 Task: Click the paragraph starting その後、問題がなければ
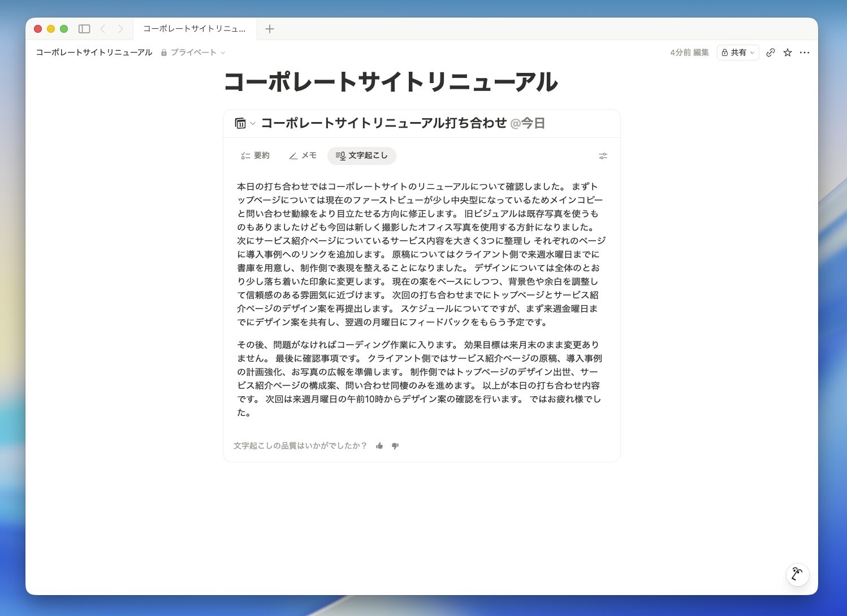[420, 379]
